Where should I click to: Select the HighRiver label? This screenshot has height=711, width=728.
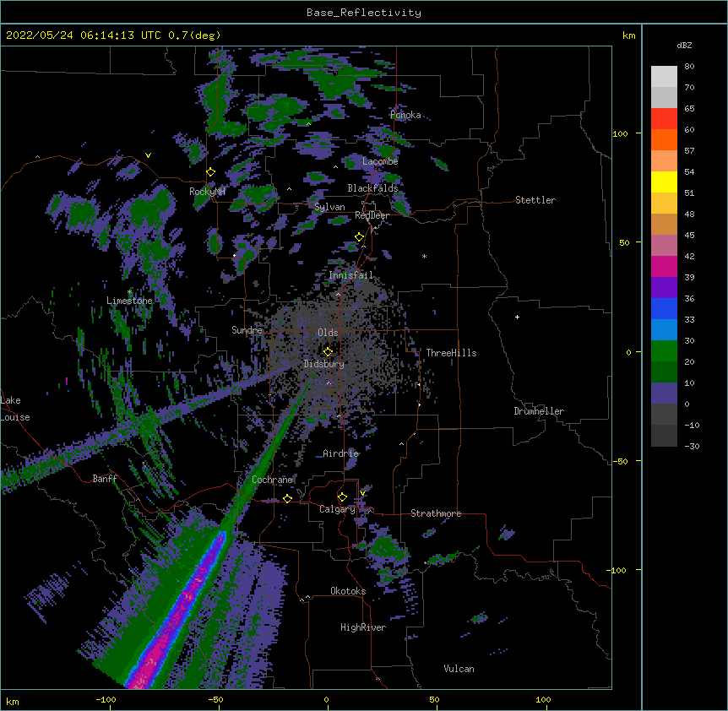coord(363,627)
